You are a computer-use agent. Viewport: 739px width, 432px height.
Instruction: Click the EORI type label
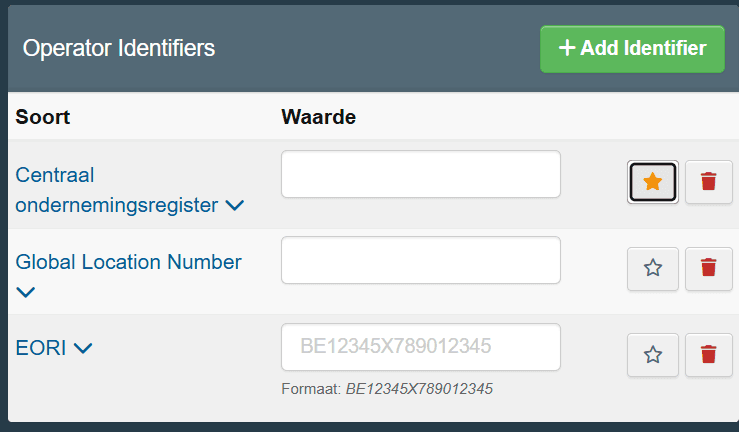(x=41, y=348)
